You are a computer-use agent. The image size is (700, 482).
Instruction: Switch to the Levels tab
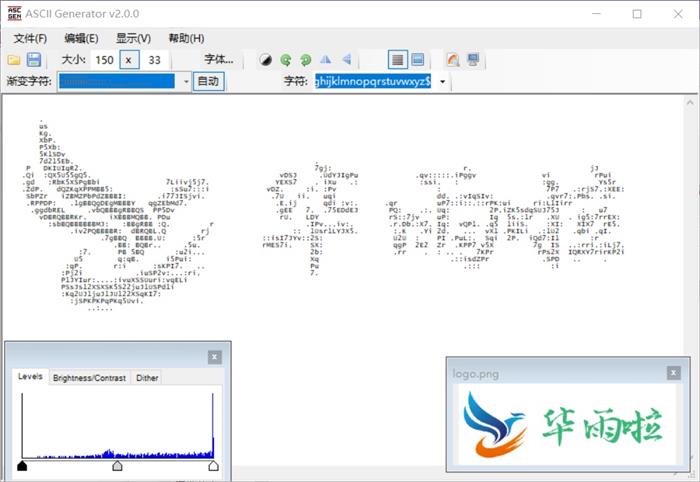pyautogui.click(x=30, y=377)
